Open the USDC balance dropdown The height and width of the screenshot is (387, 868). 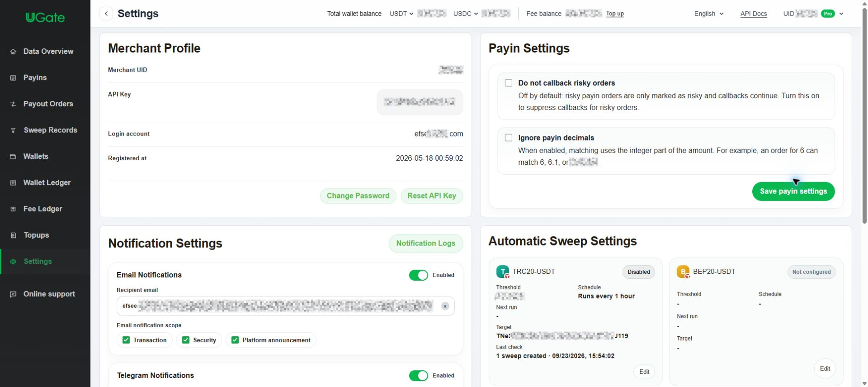click(x=466, y=14)
